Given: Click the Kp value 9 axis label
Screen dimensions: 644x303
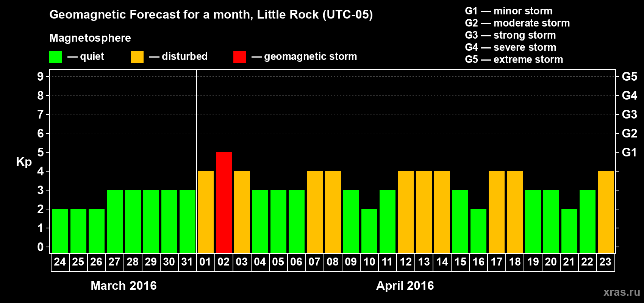Looking at the screenshot, I should pos(41,77).
